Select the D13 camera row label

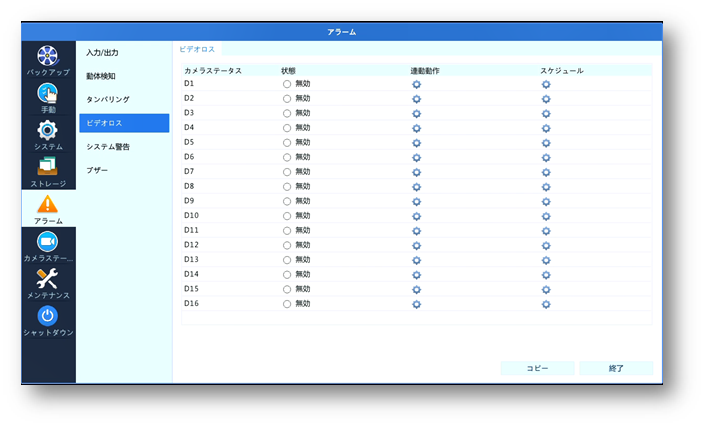point(191,259)
